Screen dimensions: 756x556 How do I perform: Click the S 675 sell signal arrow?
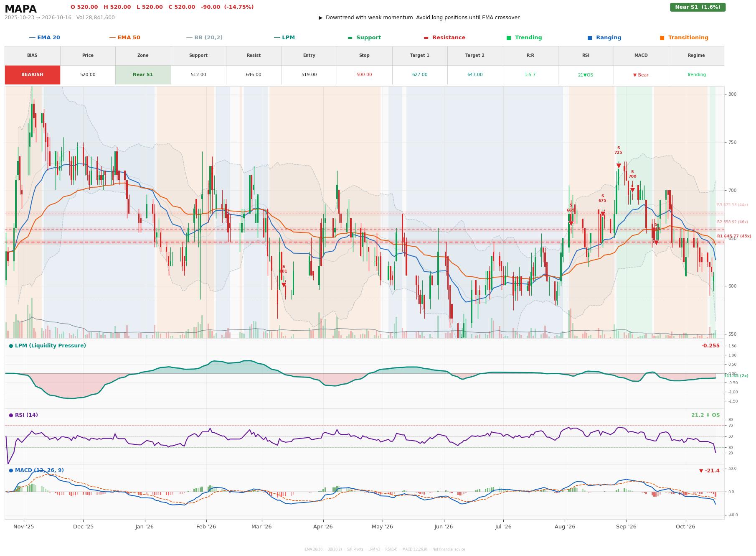click(602, 214)
